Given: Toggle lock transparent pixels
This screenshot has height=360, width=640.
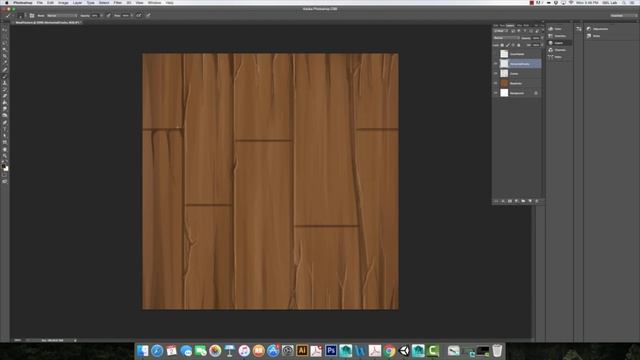Looking at the screenshot, I should 502,45.
